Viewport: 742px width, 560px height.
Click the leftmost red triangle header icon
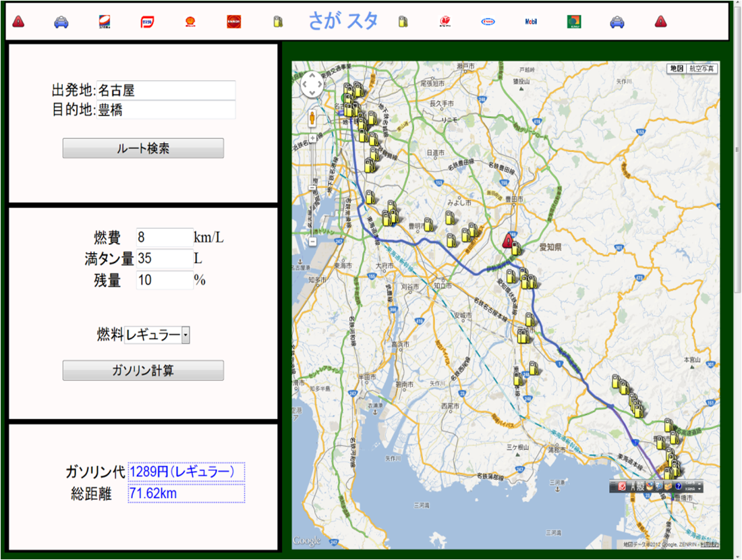(18, 22)
